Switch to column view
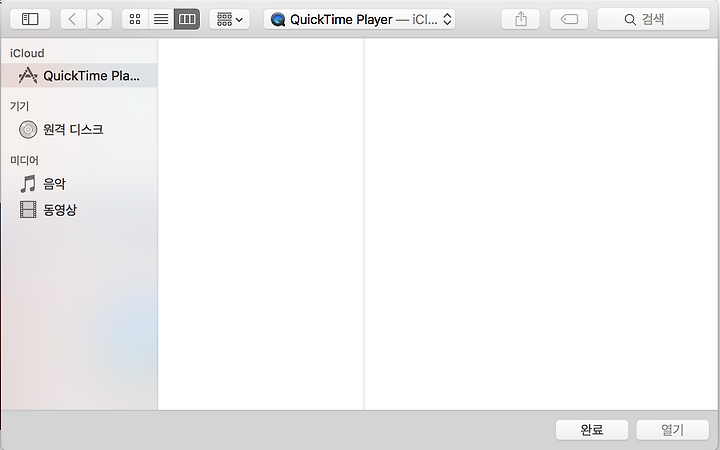The image size is (720, 450). 187,19
